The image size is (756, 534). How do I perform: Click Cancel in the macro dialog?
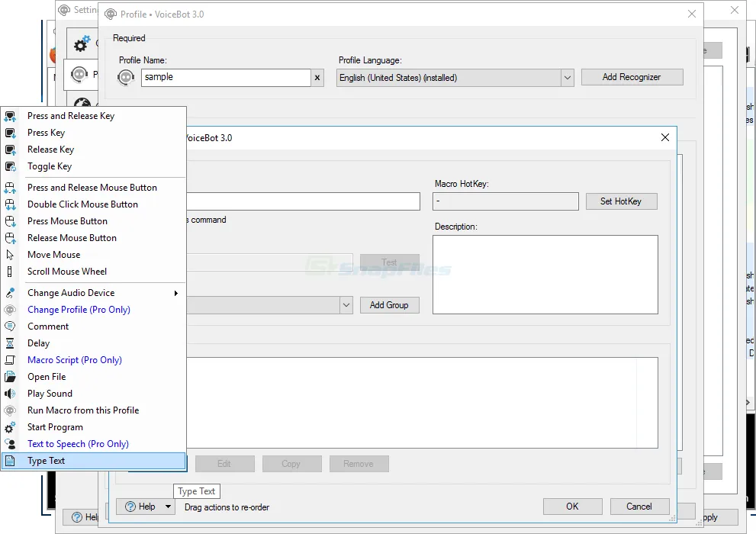639,507
